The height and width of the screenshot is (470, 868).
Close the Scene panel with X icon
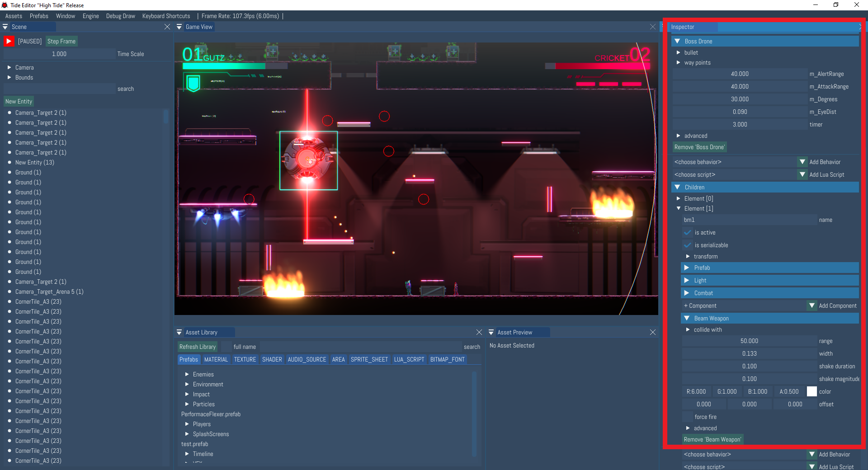pyautogui.click(x=167, y=27)
